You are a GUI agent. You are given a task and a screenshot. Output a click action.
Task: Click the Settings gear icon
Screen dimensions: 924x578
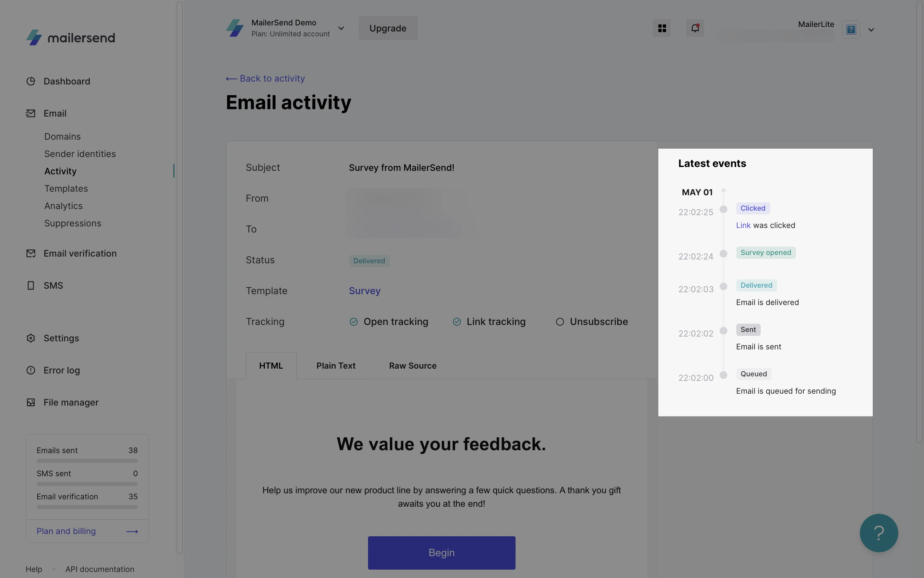point(30,338)
